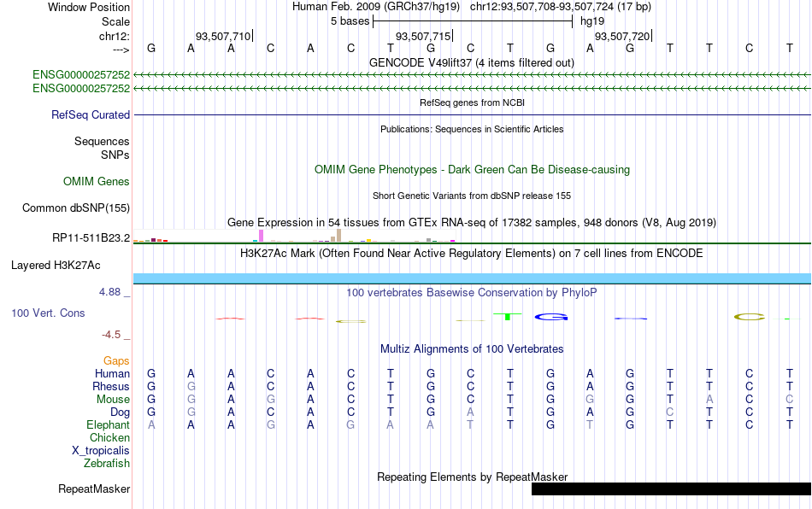The image size is (812, 509).
Task: Click the 5 bases scale bar
Action: click(473, 21)
